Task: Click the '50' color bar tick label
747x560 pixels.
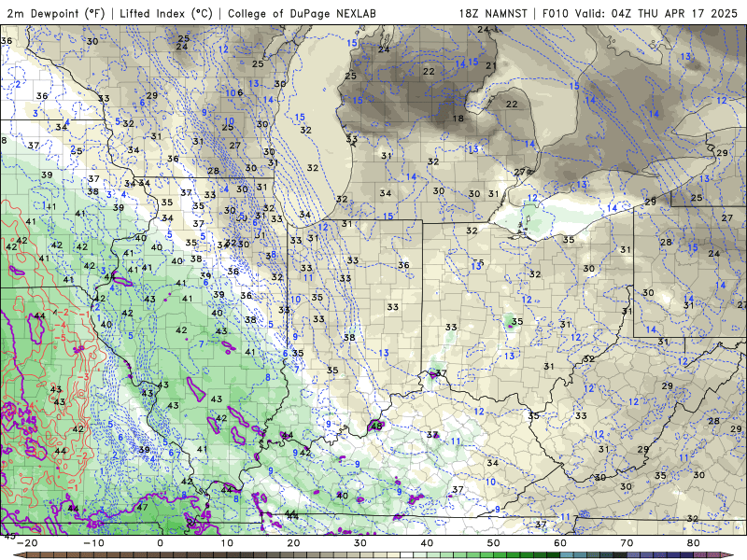Action: click(494, 543)
